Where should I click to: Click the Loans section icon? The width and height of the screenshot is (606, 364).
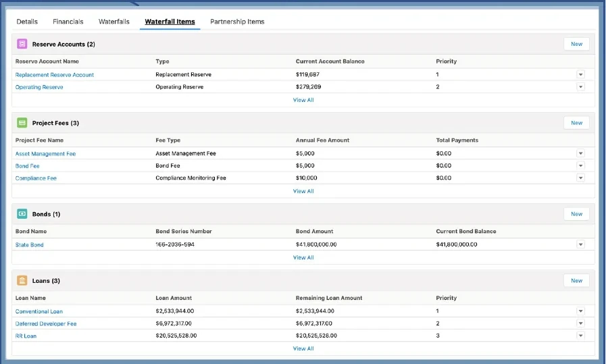pos(22,280)
